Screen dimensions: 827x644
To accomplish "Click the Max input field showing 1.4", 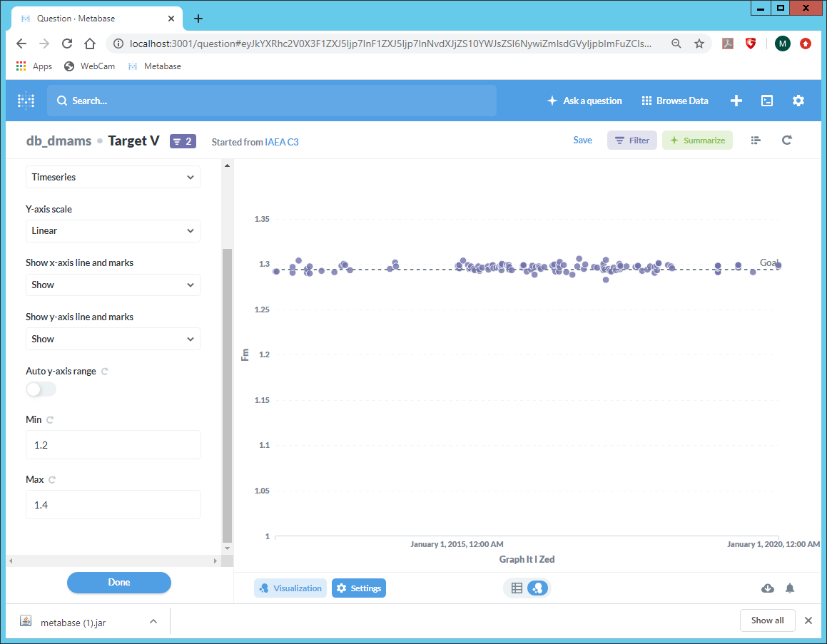I will click(x=113, y=505).
